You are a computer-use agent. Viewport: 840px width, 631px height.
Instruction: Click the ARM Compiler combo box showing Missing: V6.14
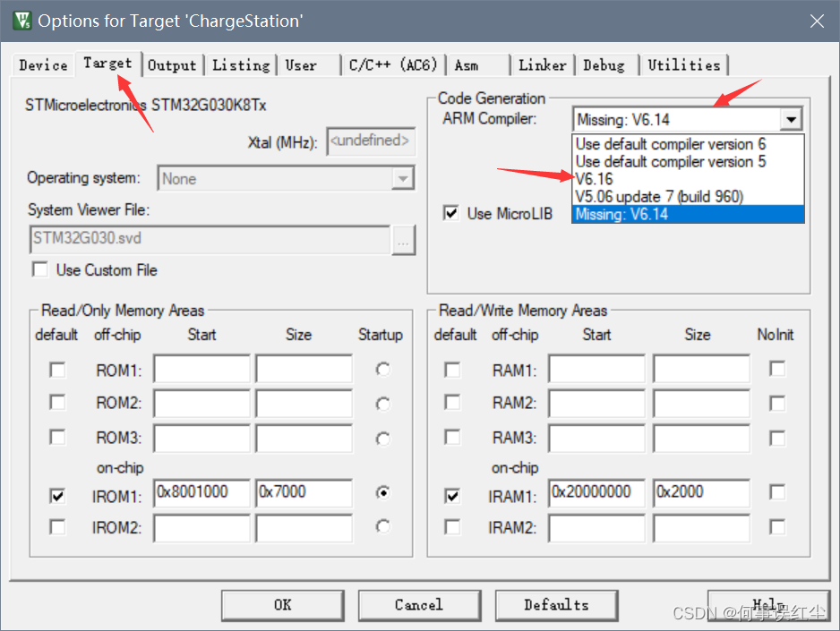point(688,119)
